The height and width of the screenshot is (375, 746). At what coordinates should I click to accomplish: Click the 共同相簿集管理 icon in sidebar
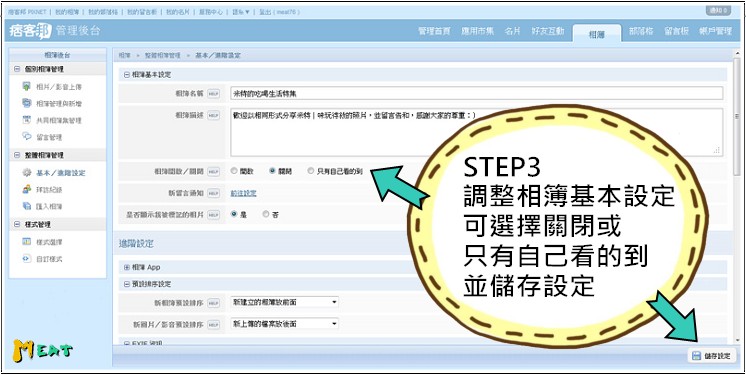[27, 120]
